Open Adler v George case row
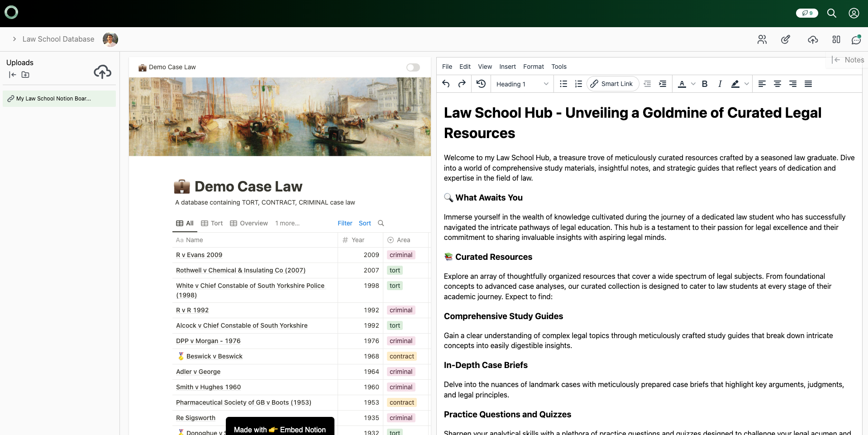This screenshot has height=435, width=868. [198, 372]
